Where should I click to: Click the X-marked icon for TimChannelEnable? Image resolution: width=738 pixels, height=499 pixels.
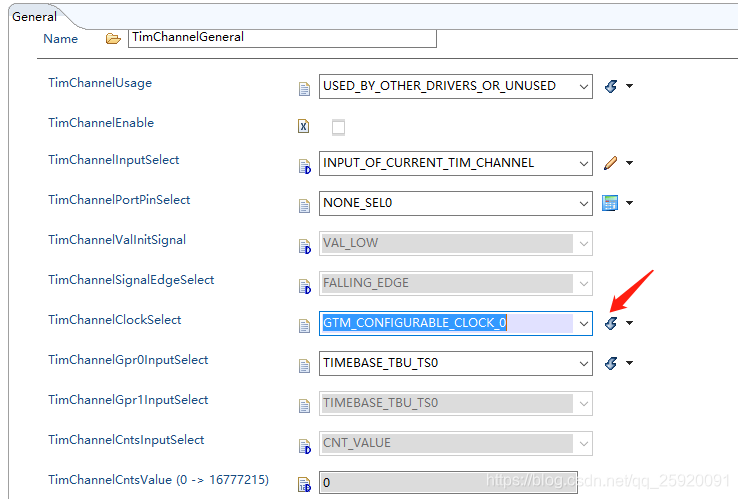[x=304, y=126]
